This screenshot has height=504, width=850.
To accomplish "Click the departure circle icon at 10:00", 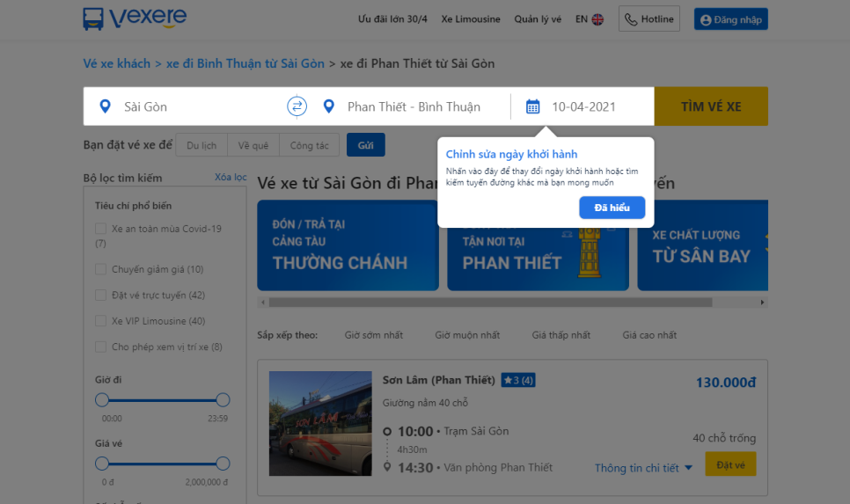I will [387, 431].
